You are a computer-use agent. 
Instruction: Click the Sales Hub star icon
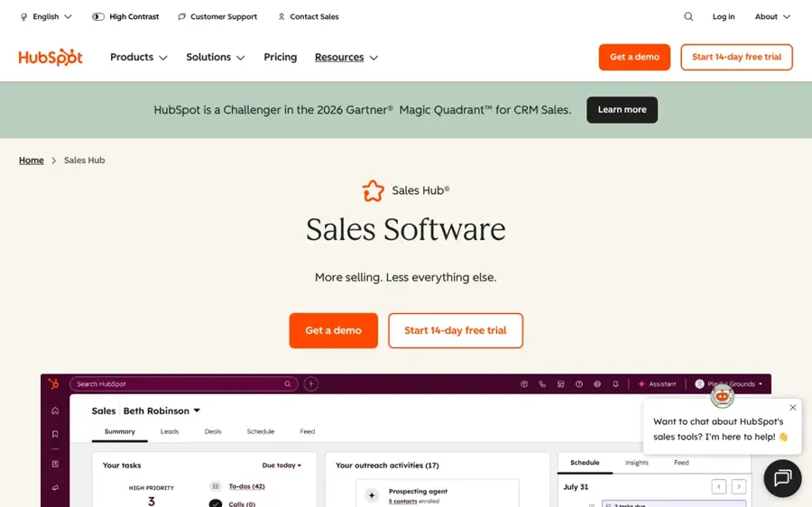point(373,190)
